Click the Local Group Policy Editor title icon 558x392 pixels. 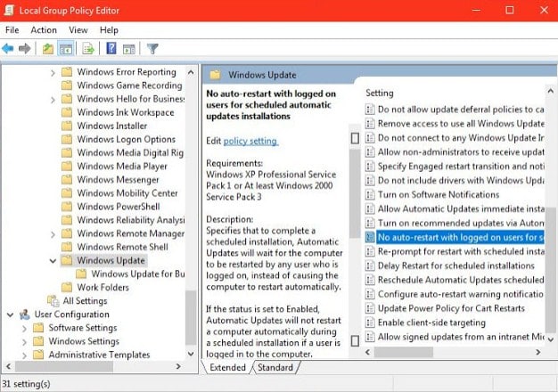9,11
